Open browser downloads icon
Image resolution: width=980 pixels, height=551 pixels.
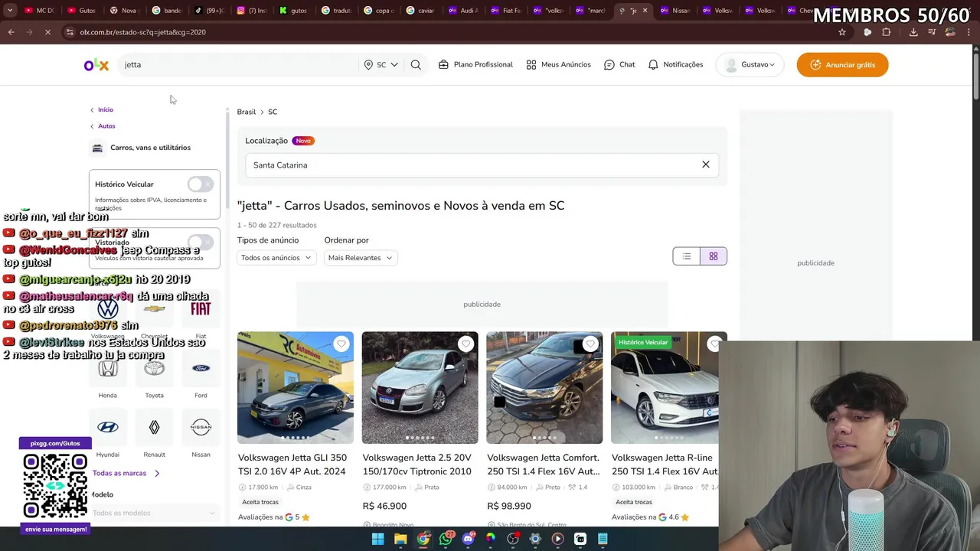coord(913,32)
